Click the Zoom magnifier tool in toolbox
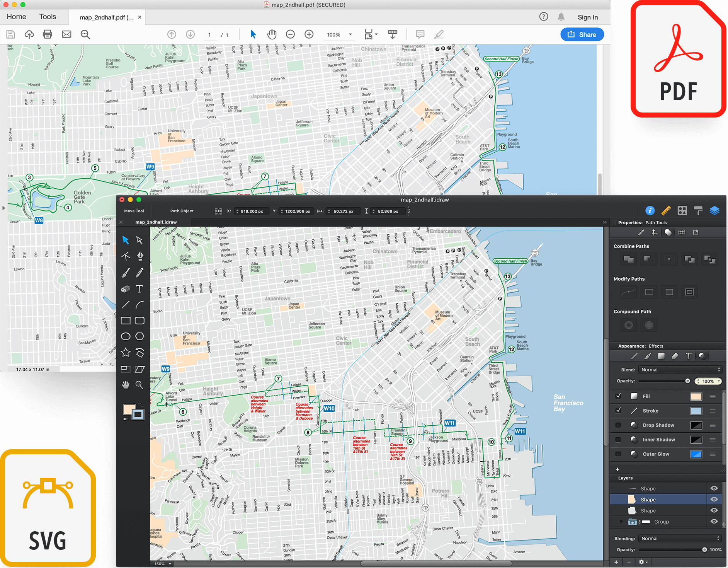The width and height of the screenshot is (728, 568). [x=139, y=385]
